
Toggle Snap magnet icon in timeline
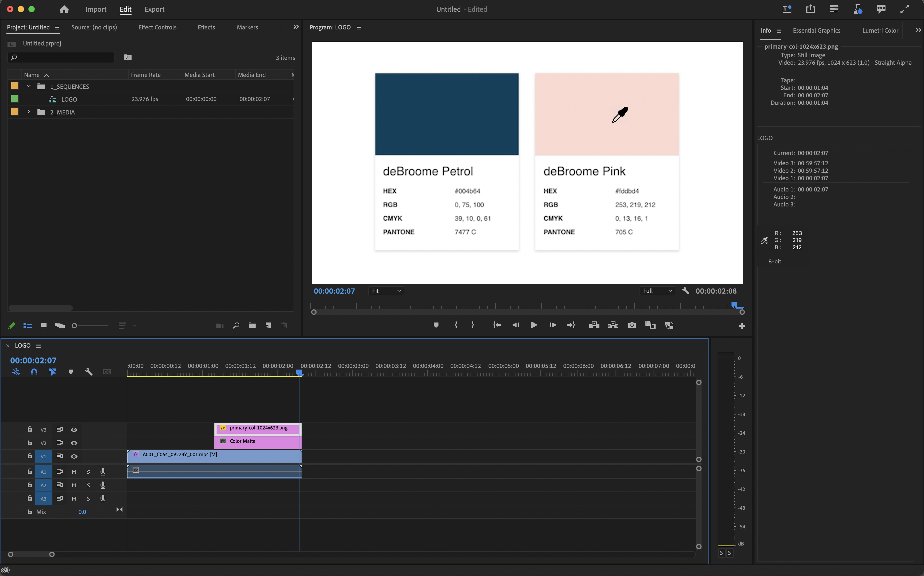click(x=34, y=371)
